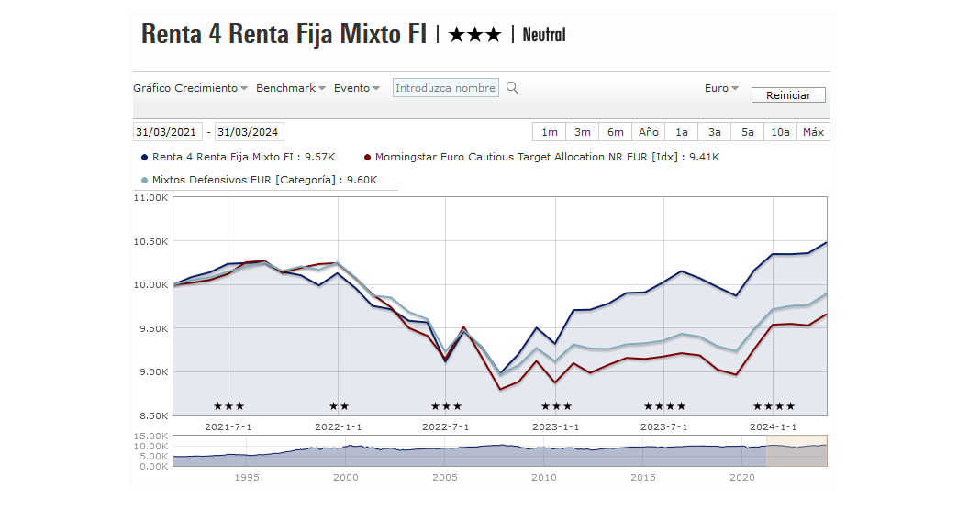Click the three-star rating marker near 2021-7-1
Image resolution: width=980 pixels, height=509 pixels.
point(228,406)
